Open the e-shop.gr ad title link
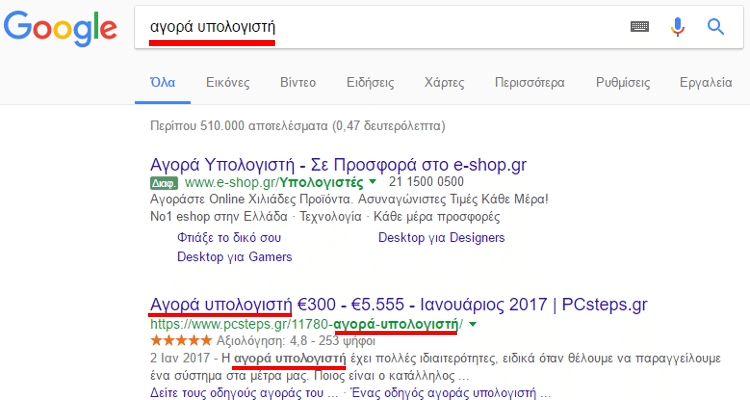Screen dimensions: 750x400 click(338, 165)
